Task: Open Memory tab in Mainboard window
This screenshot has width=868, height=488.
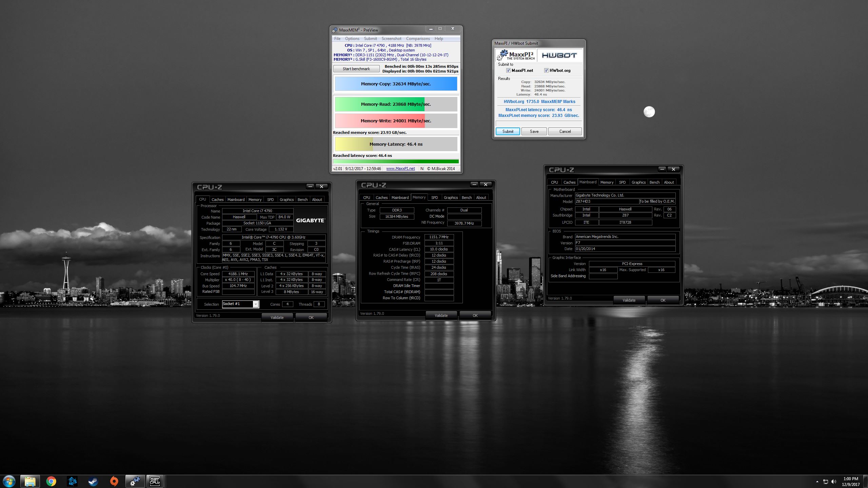Action: coord(607,182)
